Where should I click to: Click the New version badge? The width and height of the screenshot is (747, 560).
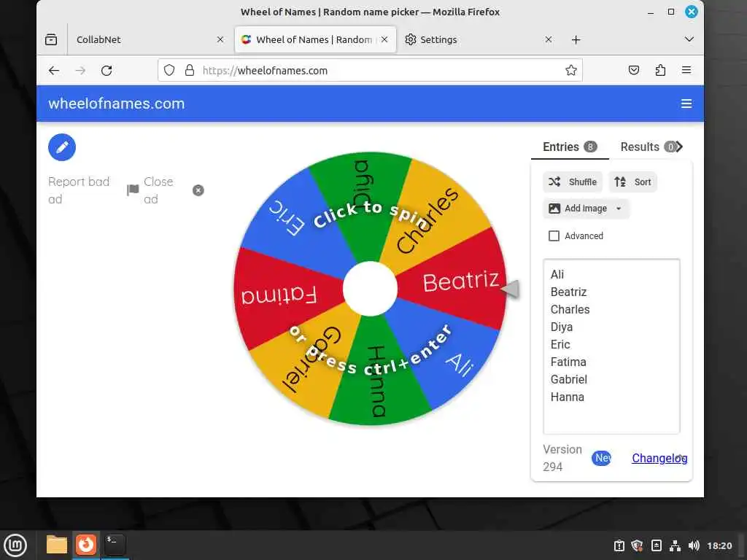tap(601, 458)
